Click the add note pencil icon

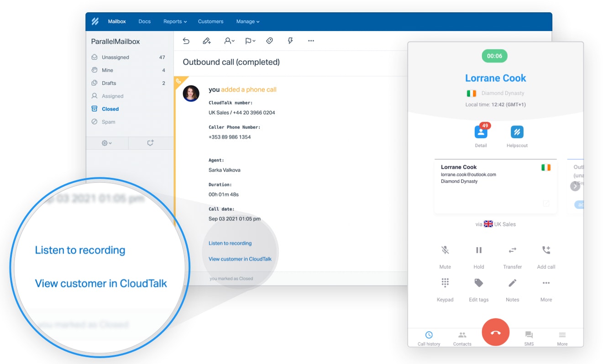207,41
